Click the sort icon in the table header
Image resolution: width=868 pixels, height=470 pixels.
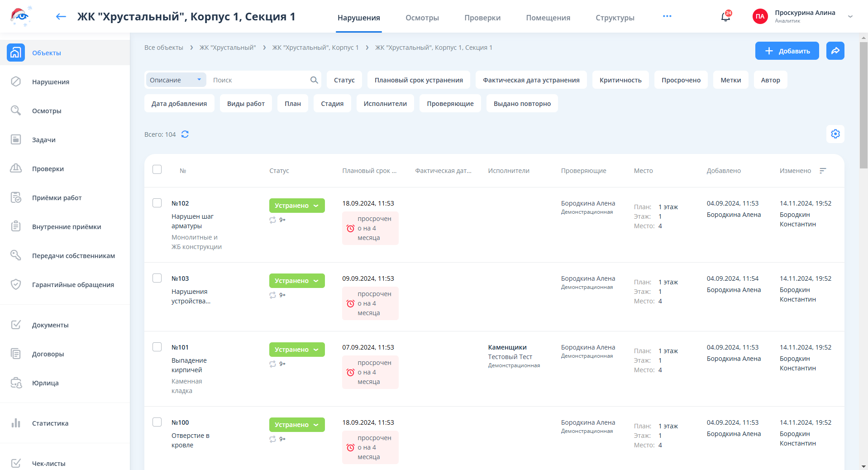823,171
